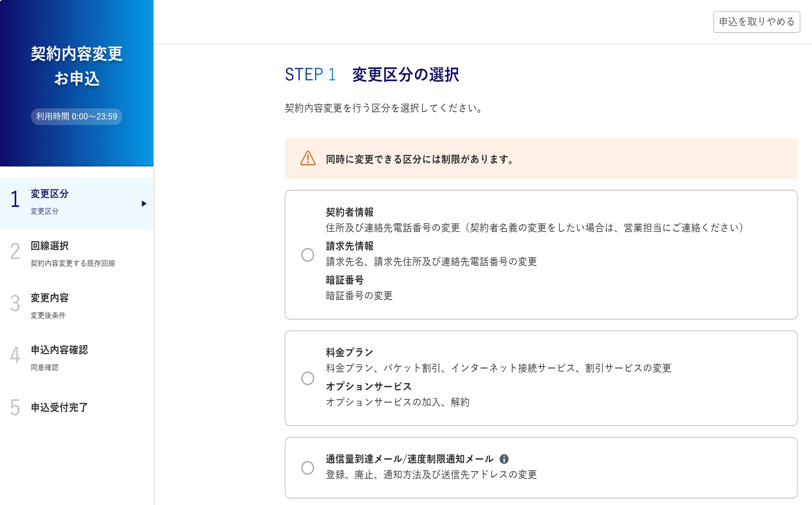Click the 同時に変更できる区分 warning banner text
The height and width of the screenshot is (505, 812).
click(420, 159)
